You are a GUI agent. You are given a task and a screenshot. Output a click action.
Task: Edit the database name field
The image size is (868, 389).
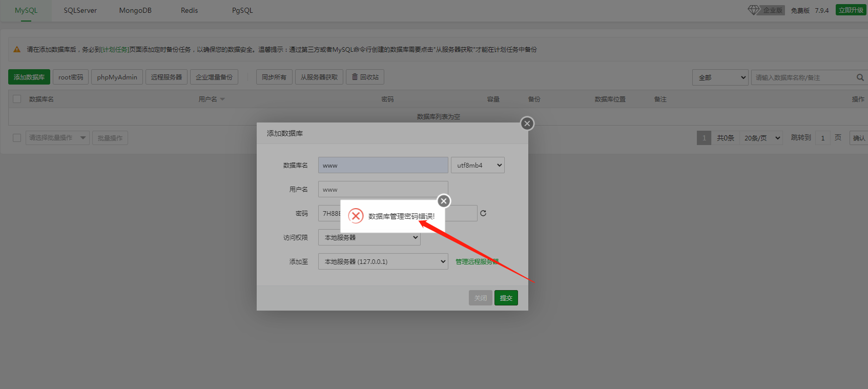click(383, 165)
